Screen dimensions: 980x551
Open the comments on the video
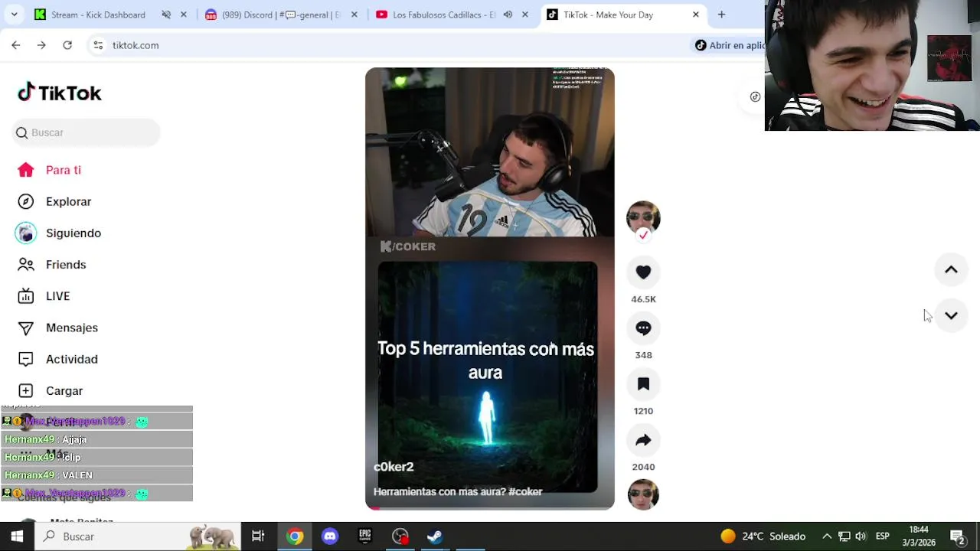[643, 328]
